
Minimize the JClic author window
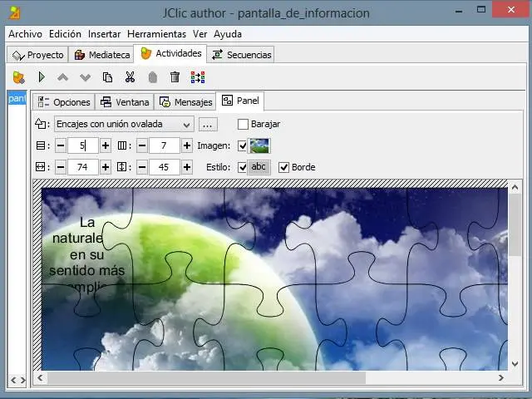[459, 11]
